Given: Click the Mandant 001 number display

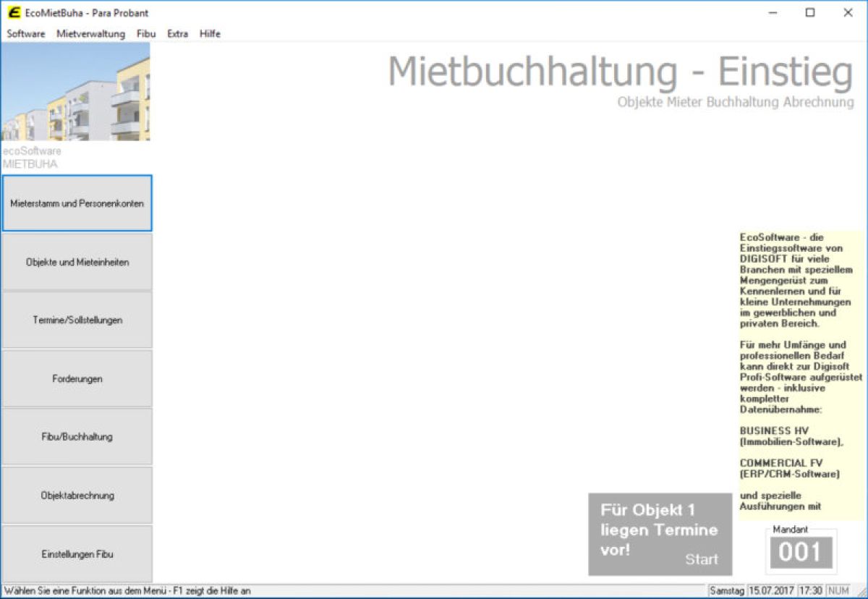Looking at the screenshot, I should 800,553.
